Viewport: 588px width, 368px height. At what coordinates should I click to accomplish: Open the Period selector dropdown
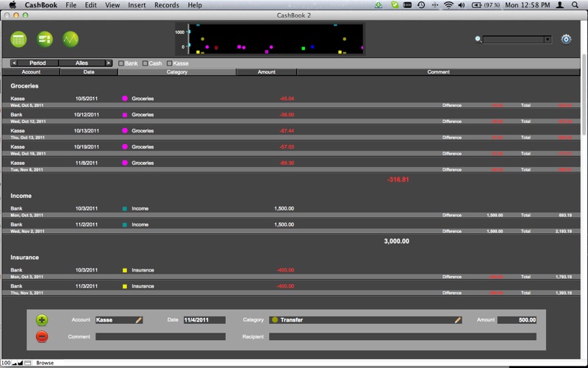pyautogui.click(x=37, y=63)
